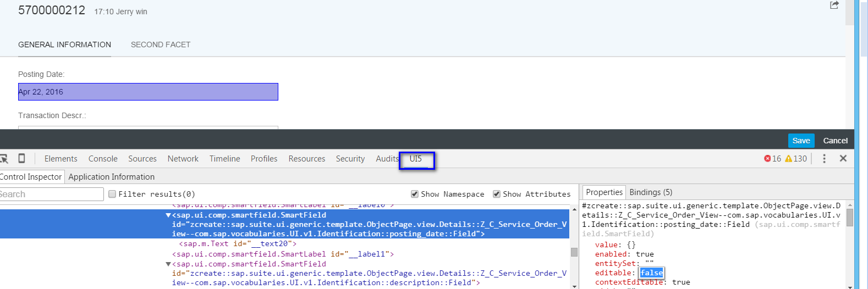
Task: Click the Cancel button
Action: (835, 141)
